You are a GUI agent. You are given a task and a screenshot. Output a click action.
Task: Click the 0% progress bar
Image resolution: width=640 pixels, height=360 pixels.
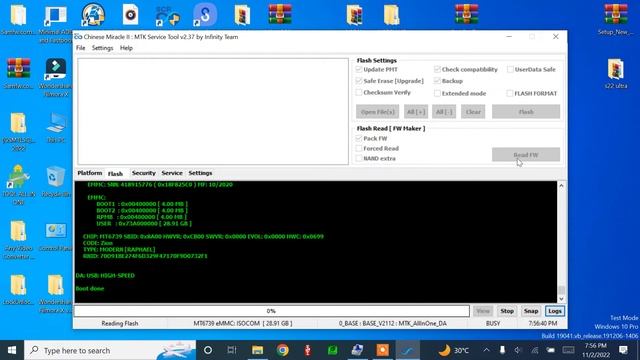click(x=271, y=311)
